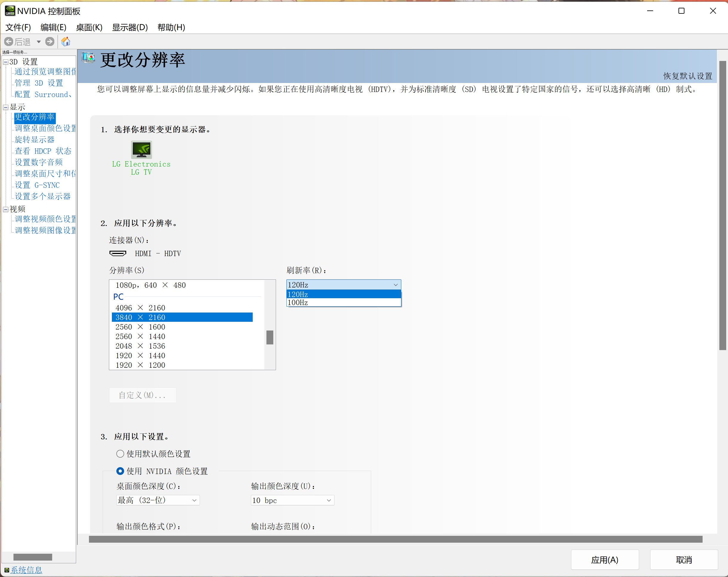Minimize the NVIDIA 控制面板 window
Screen dimensions: 728x577
click(x=650, y=11)
